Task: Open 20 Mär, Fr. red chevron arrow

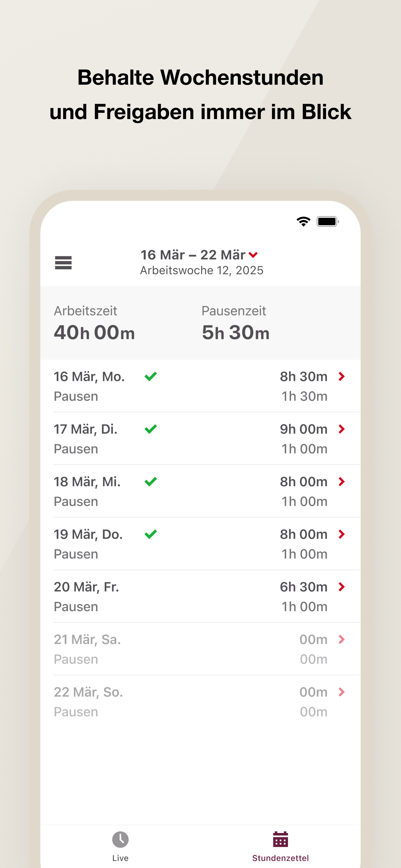Action: pos(341,587)
